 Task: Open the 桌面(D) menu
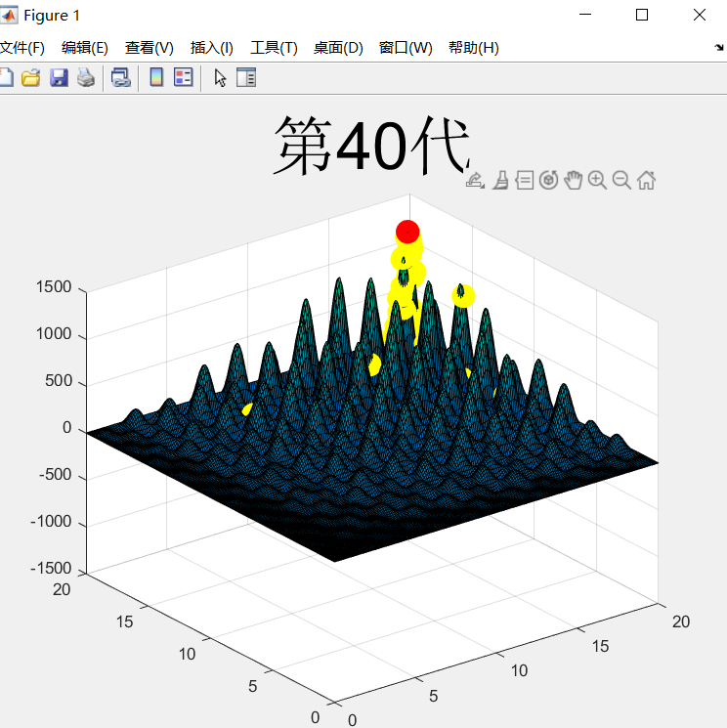click(338, 47)
